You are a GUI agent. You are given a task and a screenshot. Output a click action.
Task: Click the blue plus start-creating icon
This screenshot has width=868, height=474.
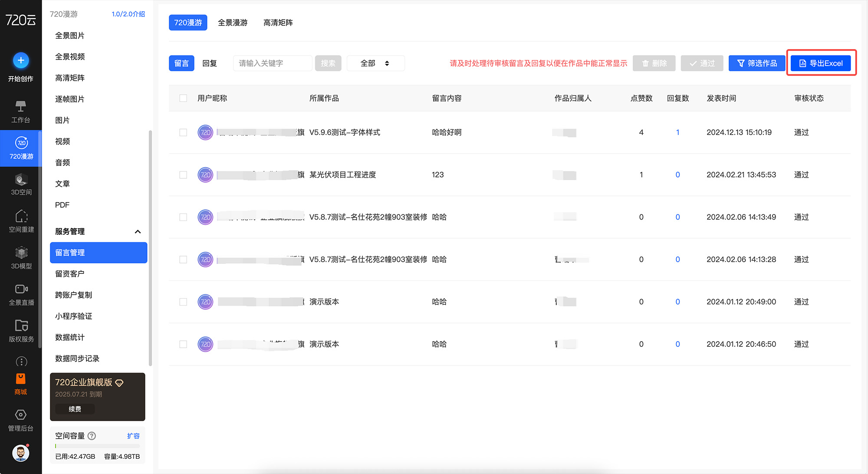click(21, 60)
